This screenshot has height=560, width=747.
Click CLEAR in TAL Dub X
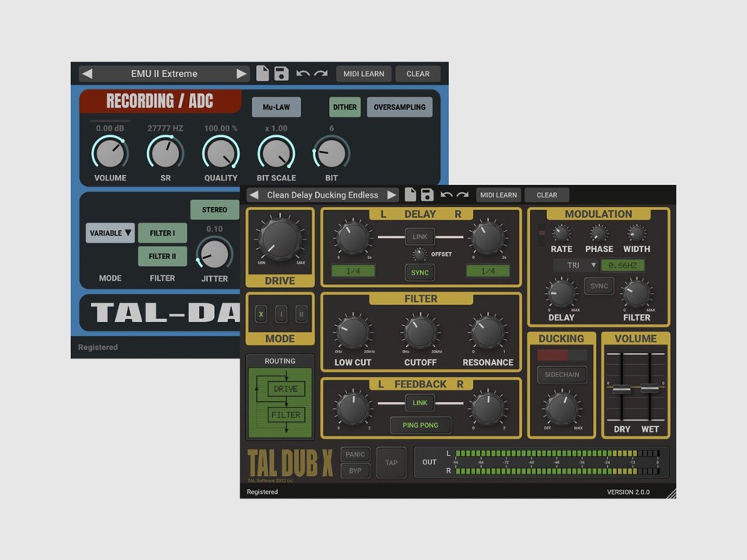[546, 194]
